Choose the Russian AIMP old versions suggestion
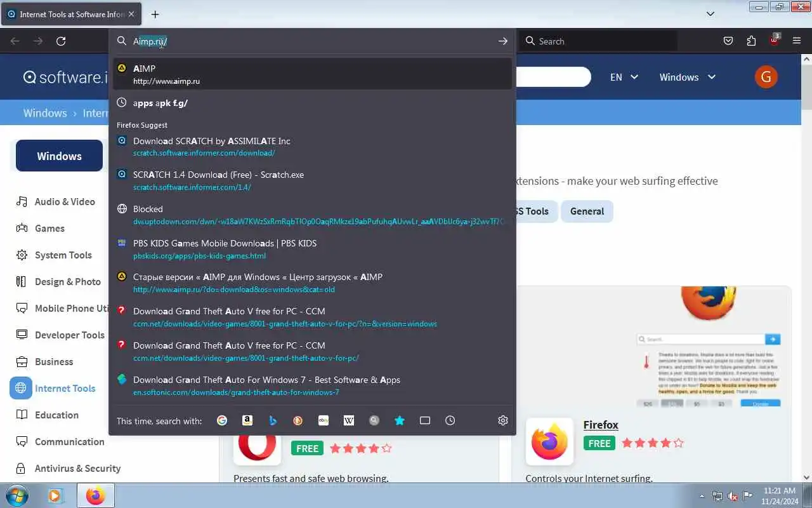 tap(312, 283)
